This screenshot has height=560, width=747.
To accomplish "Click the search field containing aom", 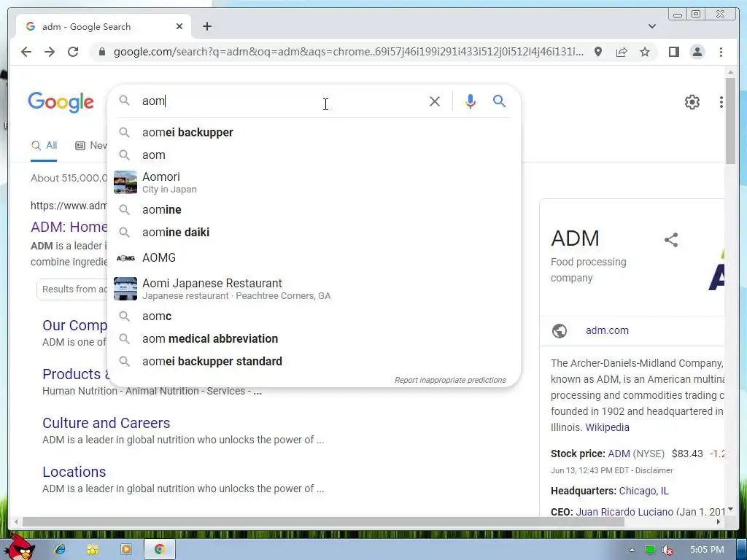I will tap(281, 101).
